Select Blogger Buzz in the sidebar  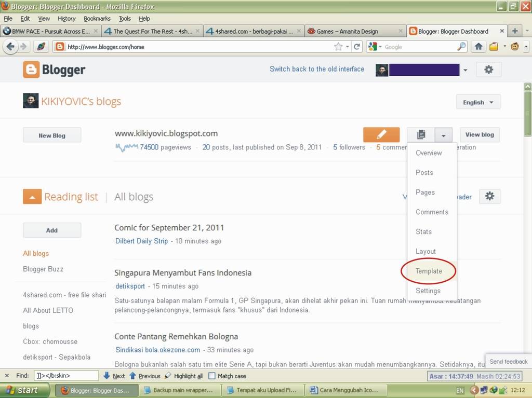pyautogui.click(x=43, y=269)
